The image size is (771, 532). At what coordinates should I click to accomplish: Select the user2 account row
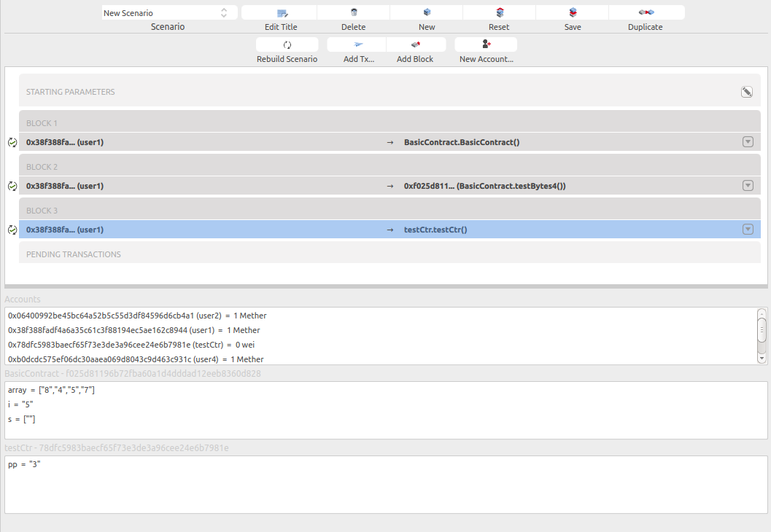[x=137, y=316]
